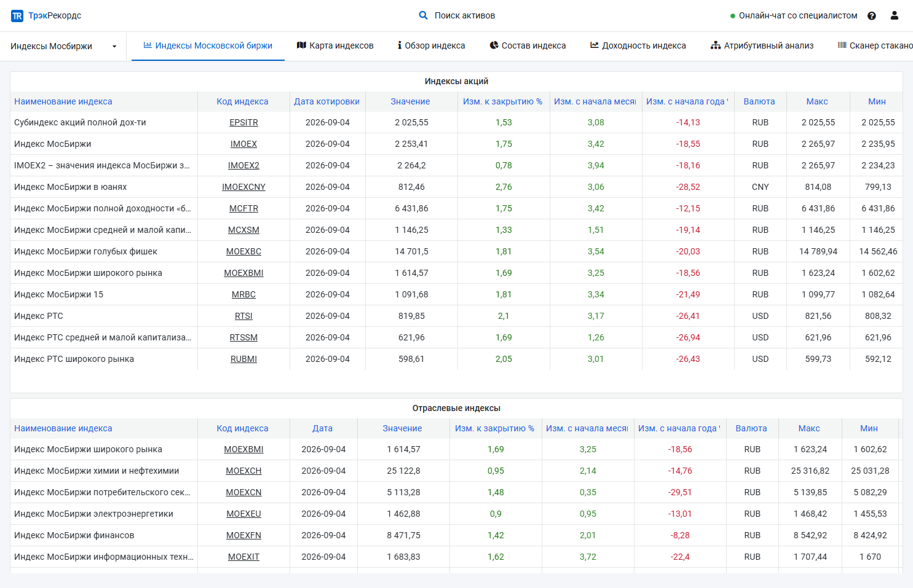Click the map icon of Карта индексов

tap(301, 45)
